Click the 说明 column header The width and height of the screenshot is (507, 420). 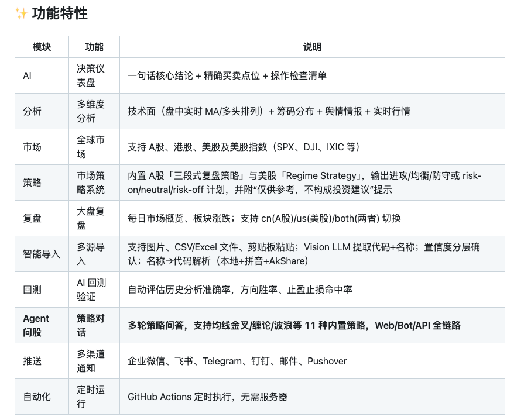point(312,47)
